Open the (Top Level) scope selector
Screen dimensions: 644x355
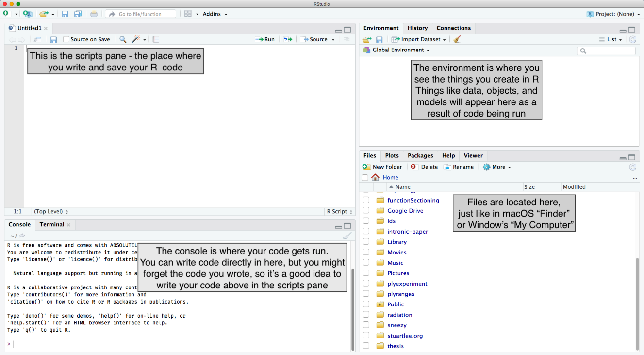[51, 211]
